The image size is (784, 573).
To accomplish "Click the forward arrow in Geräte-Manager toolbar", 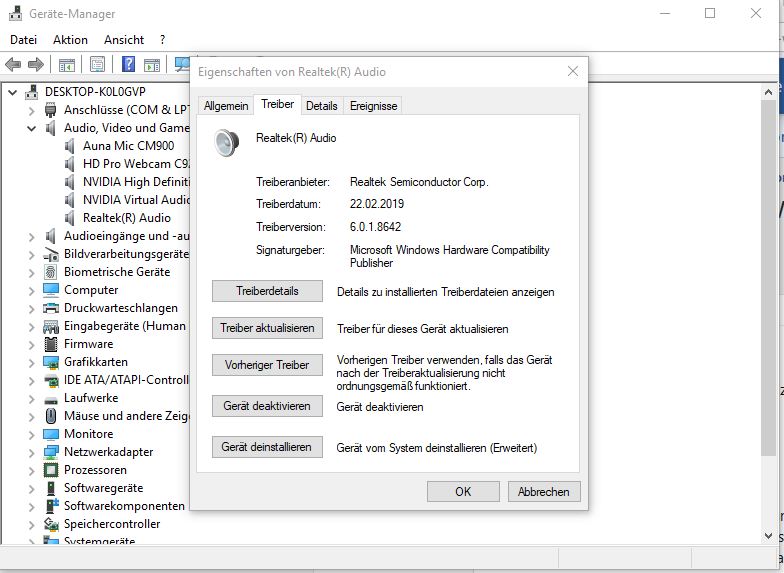I will (x=36, y=64).
